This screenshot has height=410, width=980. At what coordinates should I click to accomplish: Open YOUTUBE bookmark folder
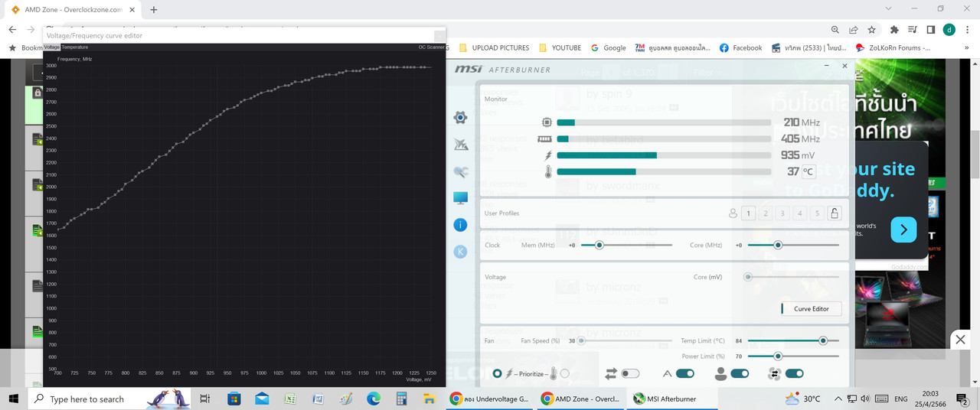pyautogui.click(x=560, y=47)
